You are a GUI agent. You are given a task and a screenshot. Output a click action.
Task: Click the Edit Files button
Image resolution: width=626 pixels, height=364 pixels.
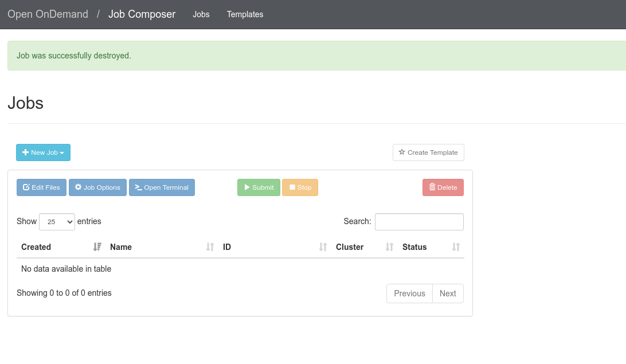coord(41,187)
